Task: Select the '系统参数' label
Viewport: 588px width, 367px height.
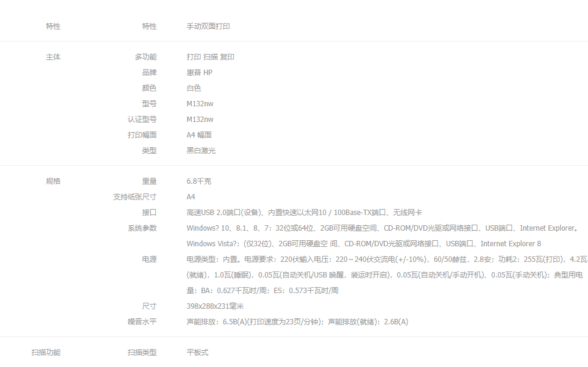Action: coord(142,228)
